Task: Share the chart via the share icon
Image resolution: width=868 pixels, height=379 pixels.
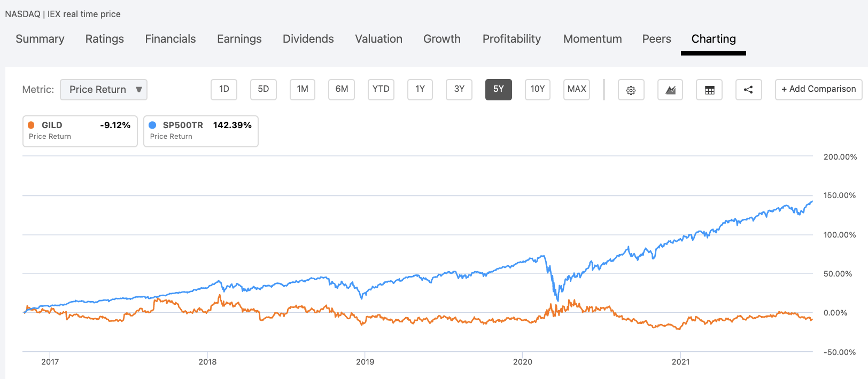Action: point(748,90)
